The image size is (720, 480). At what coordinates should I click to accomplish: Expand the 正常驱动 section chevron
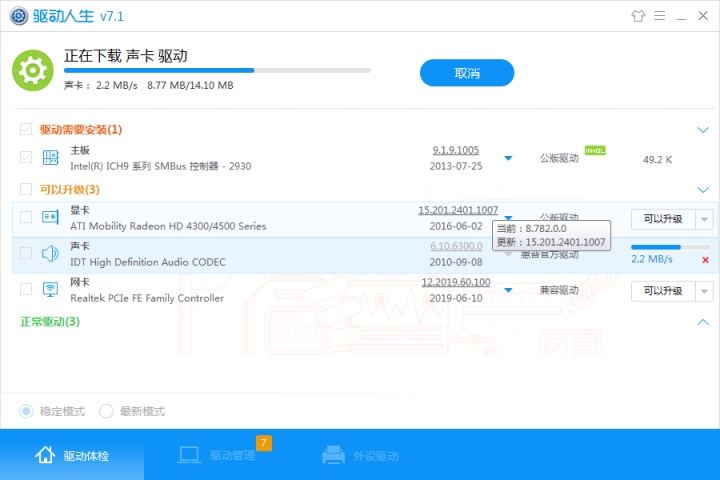click(703, 322)
